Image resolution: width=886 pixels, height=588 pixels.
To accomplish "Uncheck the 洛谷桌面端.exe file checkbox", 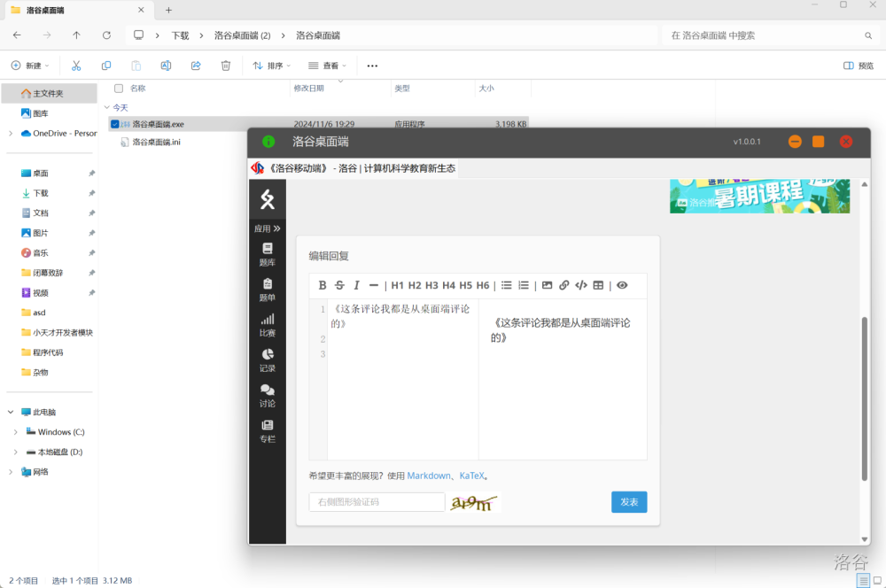I will point(115,124).
